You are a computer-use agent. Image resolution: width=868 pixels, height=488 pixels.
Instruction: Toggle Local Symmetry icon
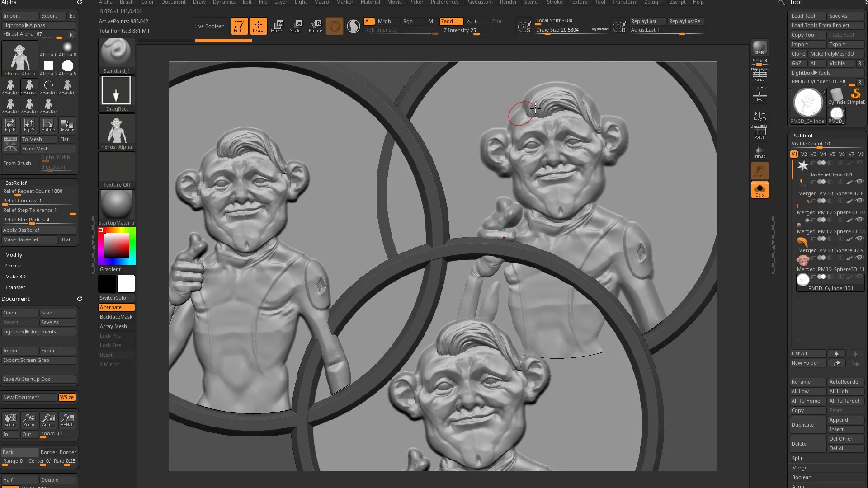click(759, 114)
